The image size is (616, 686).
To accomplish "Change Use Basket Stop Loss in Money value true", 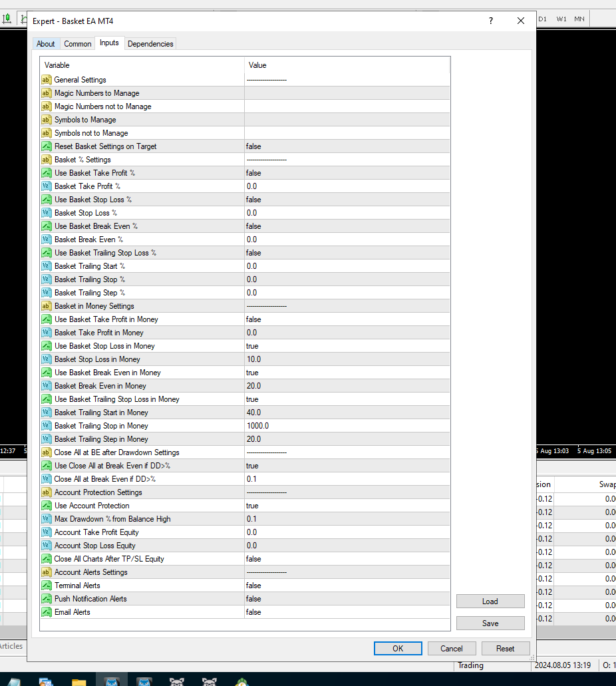I will [x=347, y=345].
